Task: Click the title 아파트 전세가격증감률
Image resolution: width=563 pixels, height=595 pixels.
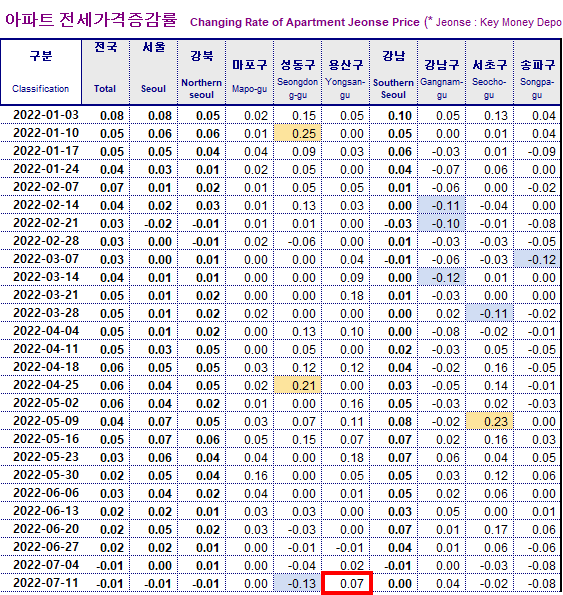Action: pyautogui.click(x=91, y=20)
